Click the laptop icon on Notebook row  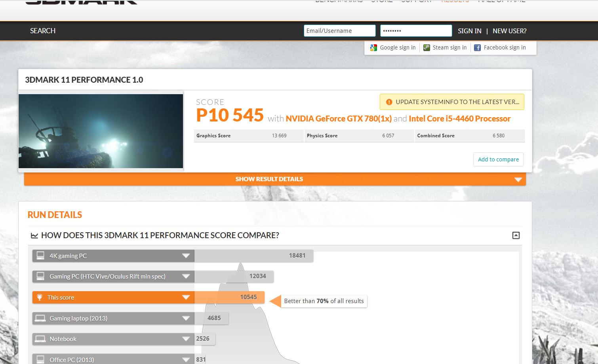tap(40, 339)
